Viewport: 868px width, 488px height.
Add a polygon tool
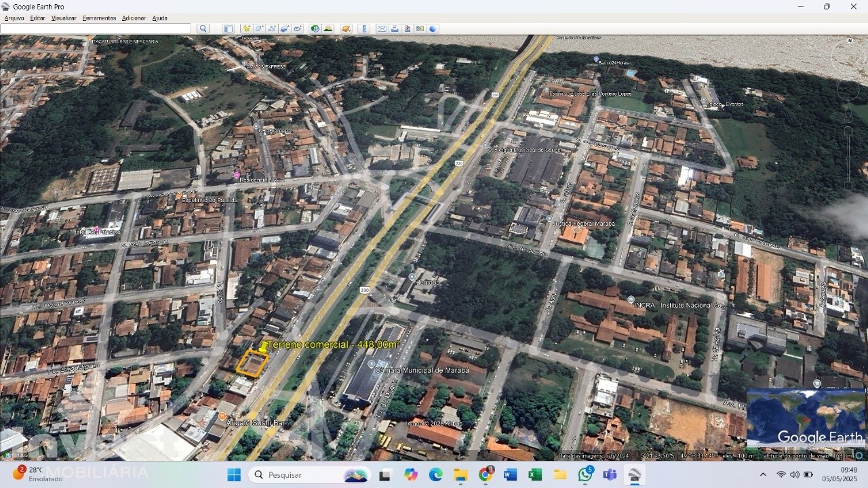click(x=259, y=28)
